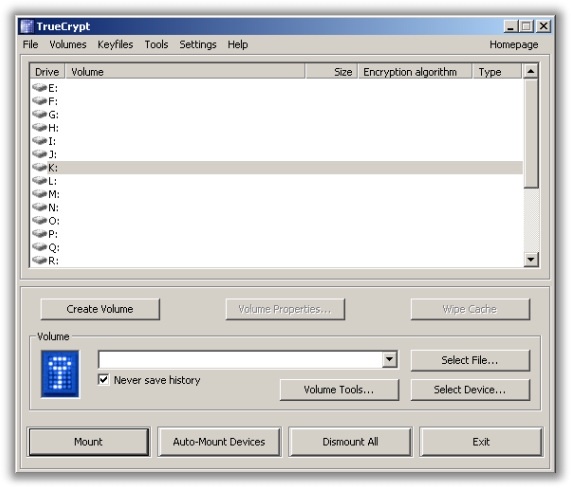The height and width of the screenshot is (488, 571).
Task: Select the I: drive icon
Action: [39, 141]
